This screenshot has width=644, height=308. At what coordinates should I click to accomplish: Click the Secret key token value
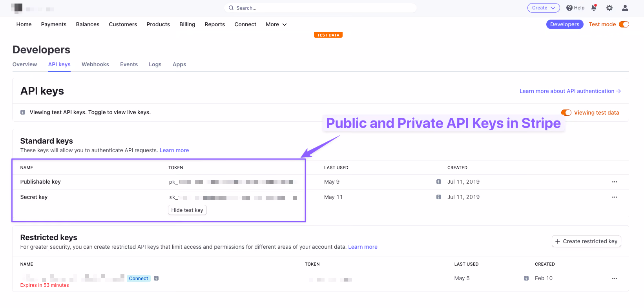(233, 197)
